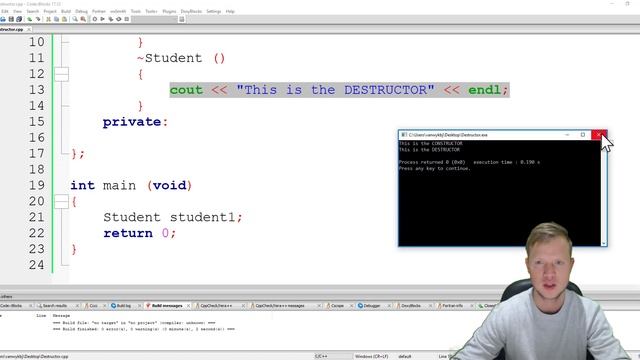Click the 'Build finished' message row
This screenshot has width=640, height=360.
[x=144, y=329]
